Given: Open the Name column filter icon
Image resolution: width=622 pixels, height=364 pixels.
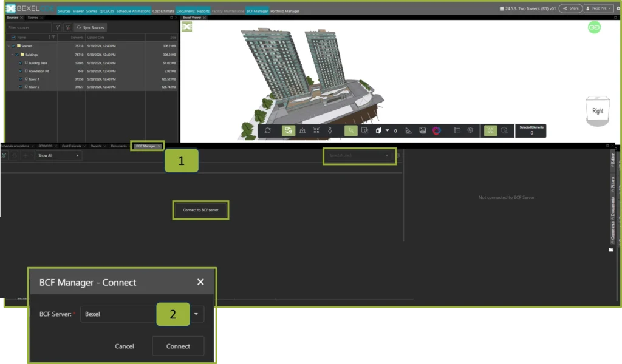Looking at the screenshot, I should (x=53, y=37).
